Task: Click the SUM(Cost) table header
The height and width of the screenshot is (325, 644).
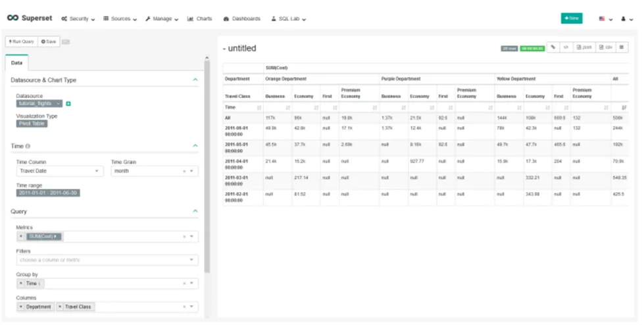Action: pyautogui.click(x=276, y=68)
